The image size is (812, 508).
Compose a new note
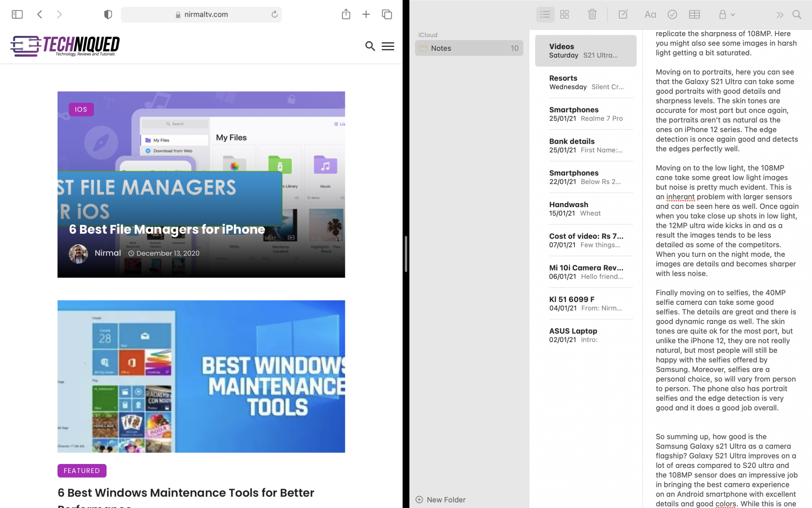coord(623,15)
